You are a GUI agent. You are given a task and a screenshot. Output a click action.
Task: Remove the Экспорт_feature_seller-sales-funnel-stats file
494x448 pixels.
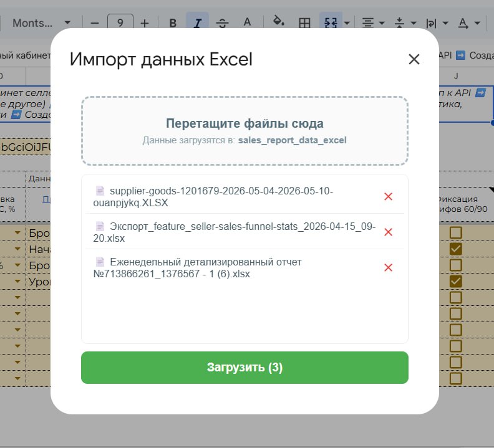388,232
